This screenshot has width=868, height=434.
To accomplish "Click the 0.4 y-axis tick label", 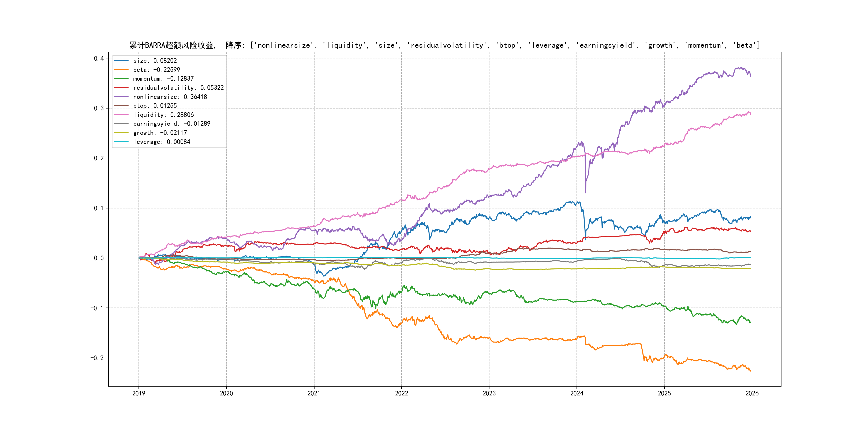I will 99,58.
